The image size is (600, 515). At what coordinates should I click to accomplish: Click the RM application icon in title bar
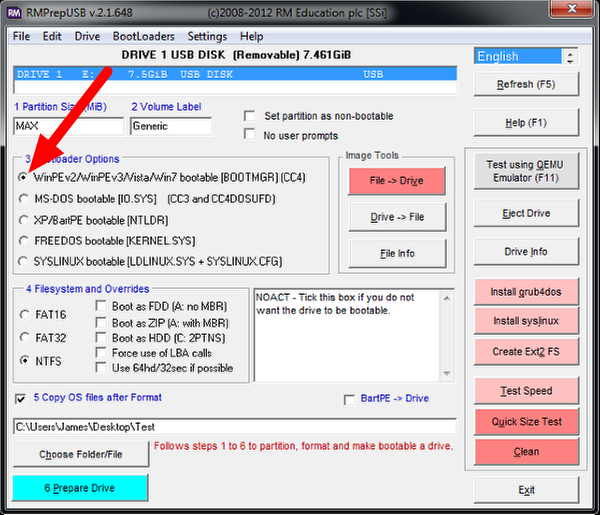[x=14, y=13]
